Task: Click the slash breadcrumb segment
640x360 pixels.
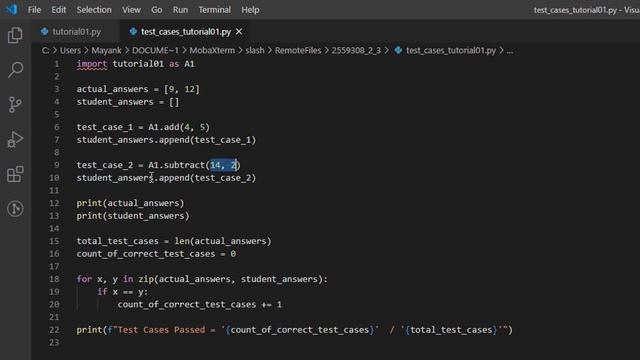Action: [255, 50]
